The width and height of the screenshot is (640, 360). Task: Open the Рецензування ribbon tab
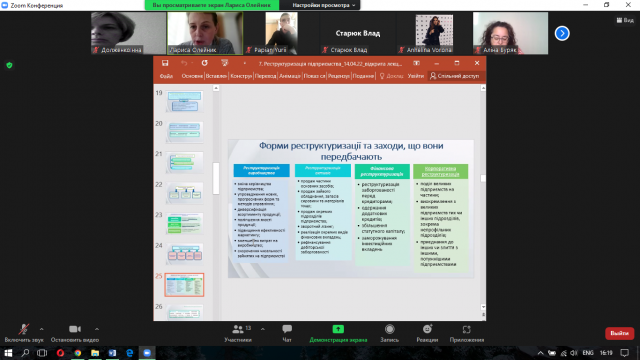coord(338,76)
